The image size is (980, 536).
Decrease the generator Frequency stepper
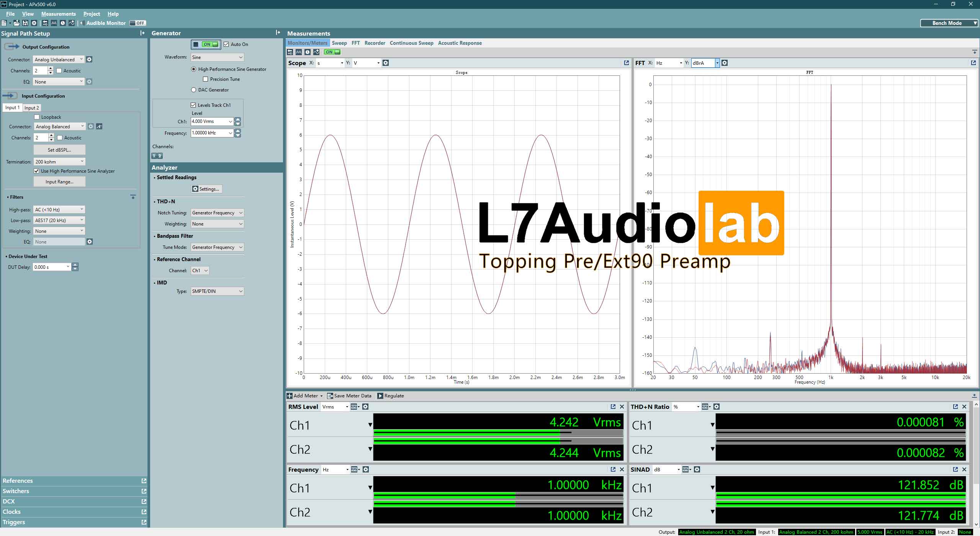pos(238,136)
